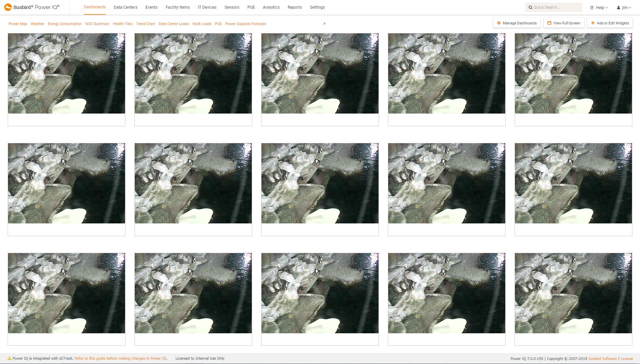The image size is (640, 364).
Task: Switch to the Power Capacity Forecast tab
Action: [x=245, y=24]
